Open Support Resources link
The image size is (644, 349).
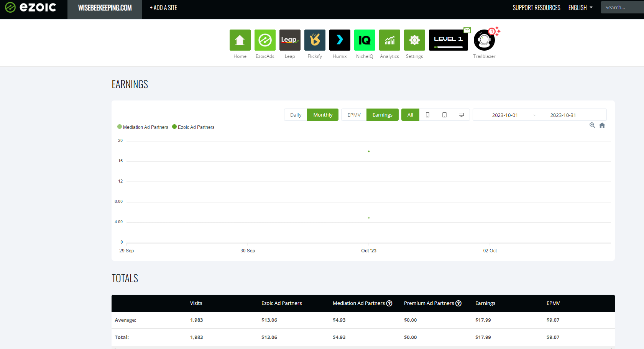click(x=536, y=8)
